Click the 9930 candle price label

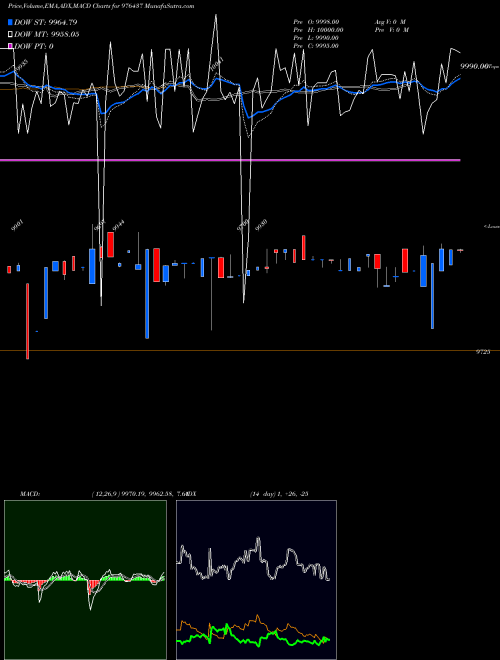pyautogui.click(x=261, y=226)
